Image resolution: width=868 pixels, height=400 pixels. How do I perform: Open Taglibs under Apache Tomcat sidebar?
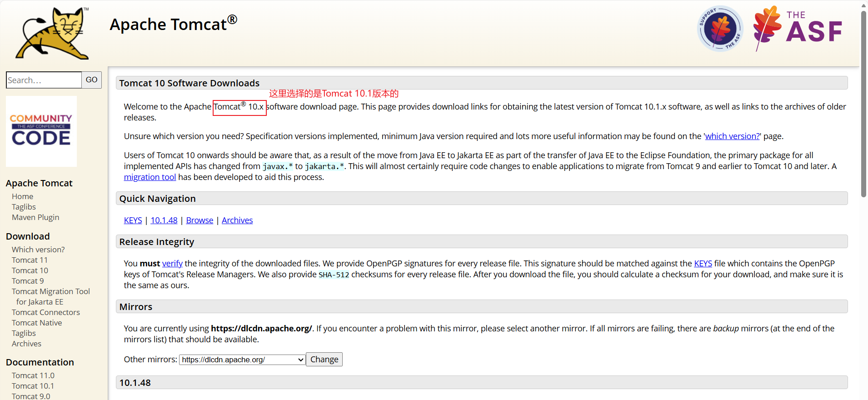[24, 207]
